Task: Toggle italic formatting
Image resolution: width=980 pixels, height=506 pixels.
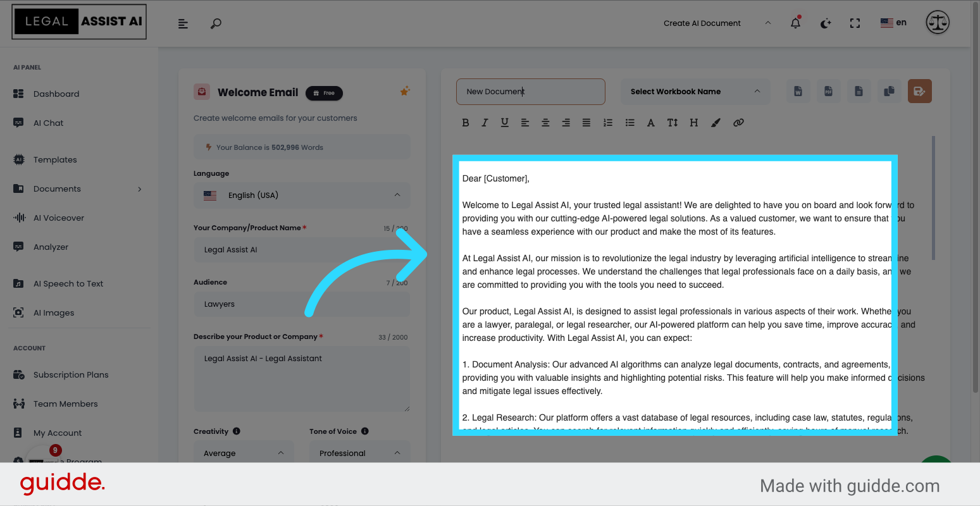Action: pos(485,123)
